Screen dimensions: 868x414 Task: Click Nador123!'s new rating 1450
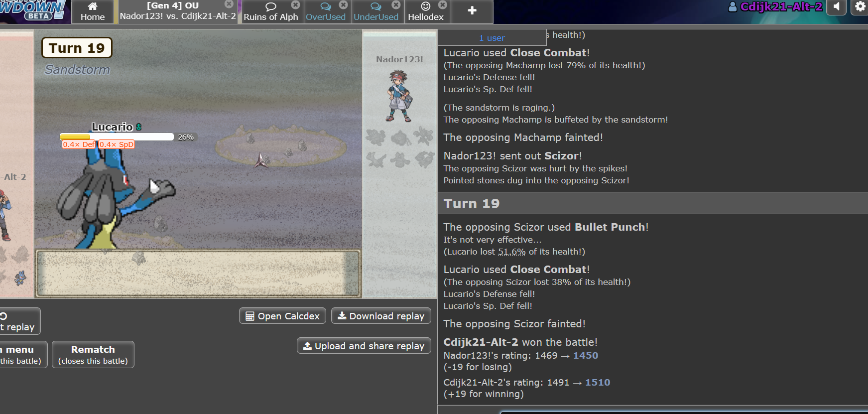click(586, 355)
